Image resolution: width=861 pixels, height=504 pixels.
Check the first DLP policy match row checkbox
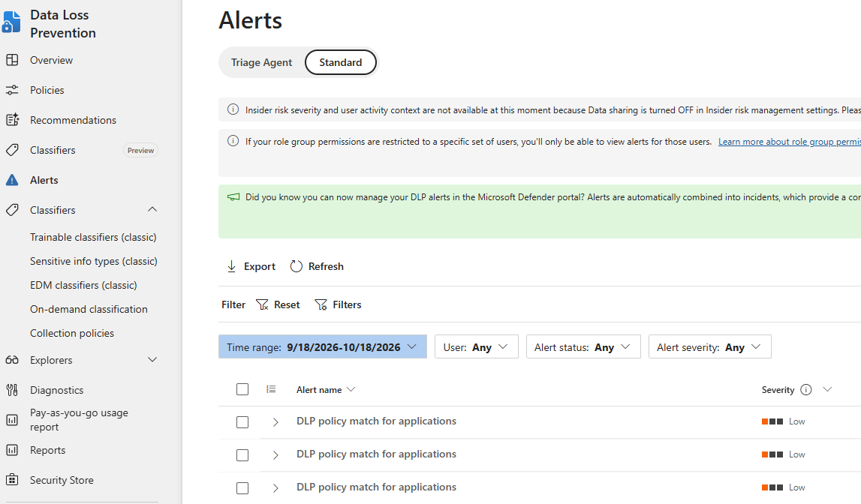pyautogui.click(x=242, y=422)
